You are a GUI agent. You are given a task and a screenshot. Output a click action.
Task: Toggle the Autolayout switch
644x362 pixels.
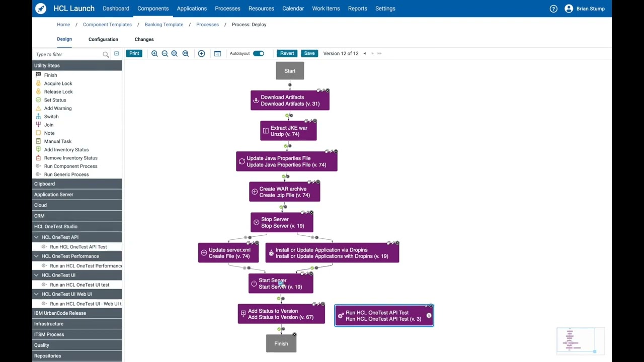pyautogui.click(x=259, y=53)
